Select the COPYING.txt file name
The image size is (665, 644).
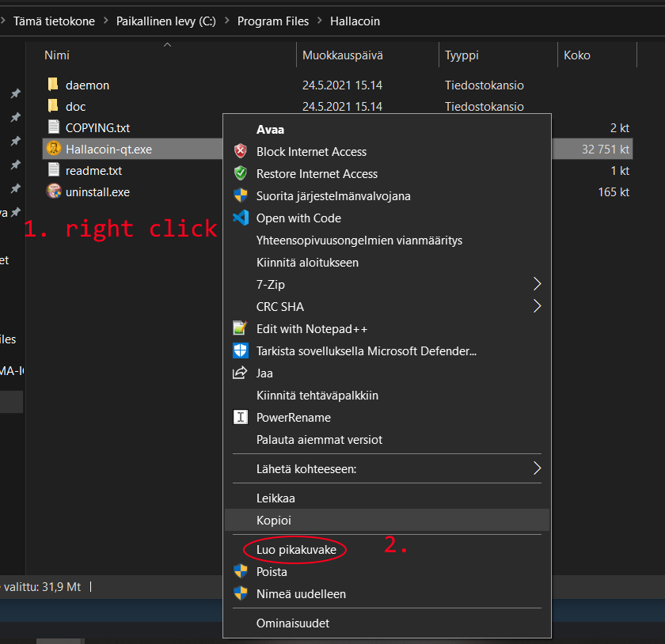(97, 127)
